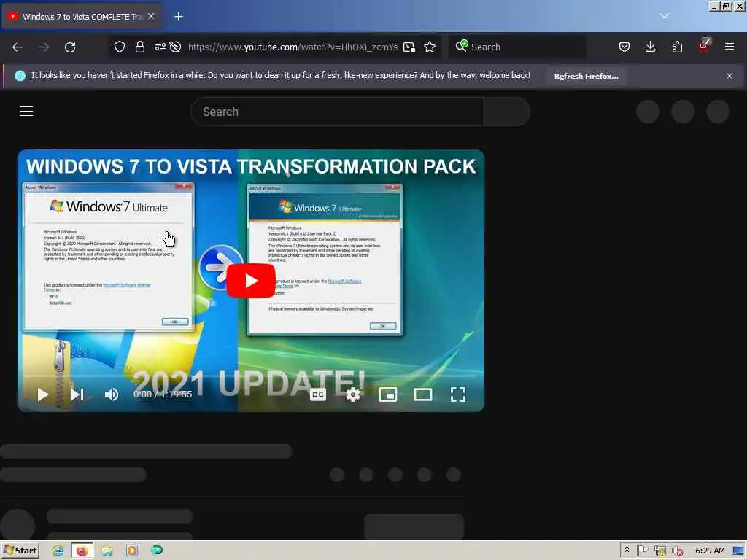Save page to Pocket
Image resolution: width=747 pixels, height=560 pixels.
coord(624,47)
